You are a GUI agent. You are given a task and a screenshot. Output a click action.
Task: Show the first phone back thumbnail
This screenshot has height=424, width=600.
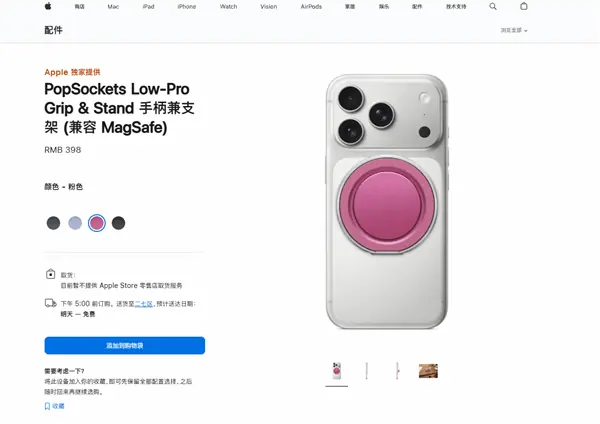pos(337,371)
